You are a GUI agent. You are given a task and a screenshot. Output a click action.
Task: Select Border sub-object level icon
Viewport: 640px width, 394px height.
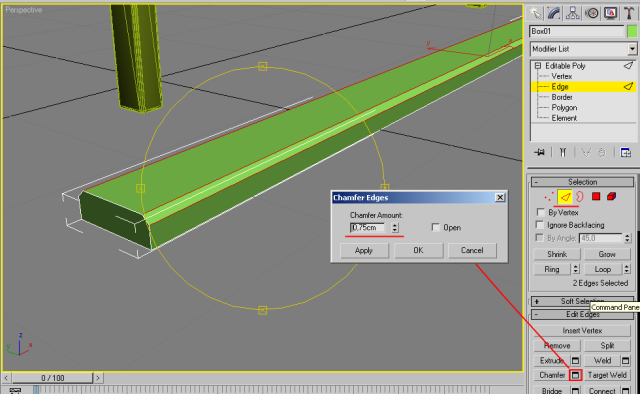click(x=580, y=197)
